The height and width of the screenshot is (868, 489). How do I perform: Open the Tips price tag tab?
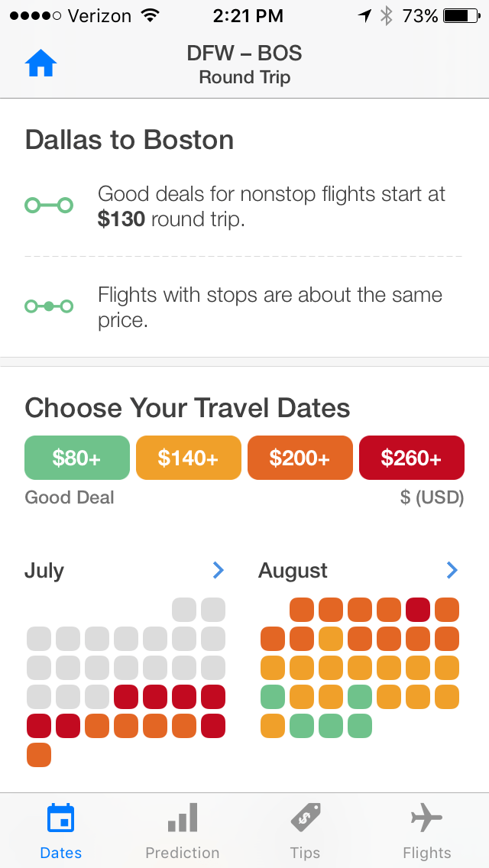pos(305,830)
